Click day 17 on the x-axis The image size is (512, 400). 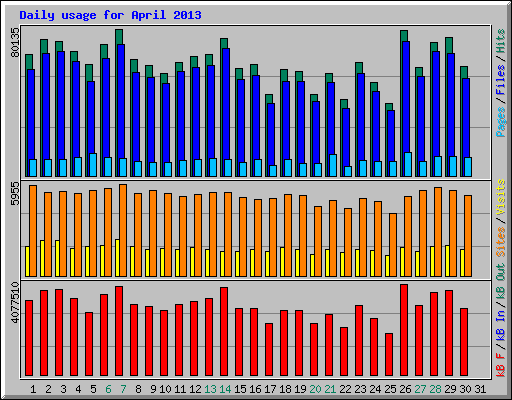pos(270,389)
